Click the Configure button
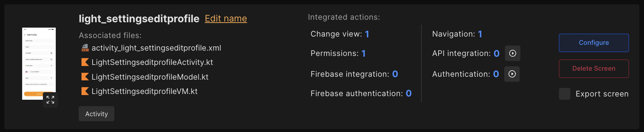 pos(594,43)
